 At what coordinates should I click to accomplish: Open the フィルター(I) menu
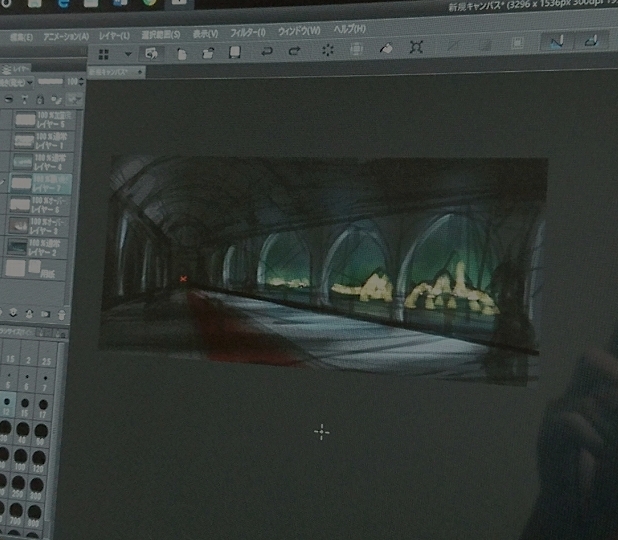tap(246, 33)
